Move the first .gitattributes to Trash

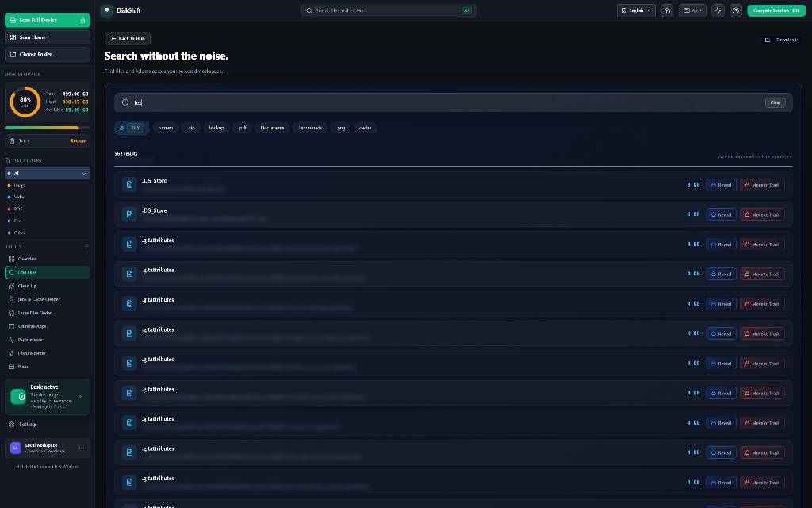762,244
